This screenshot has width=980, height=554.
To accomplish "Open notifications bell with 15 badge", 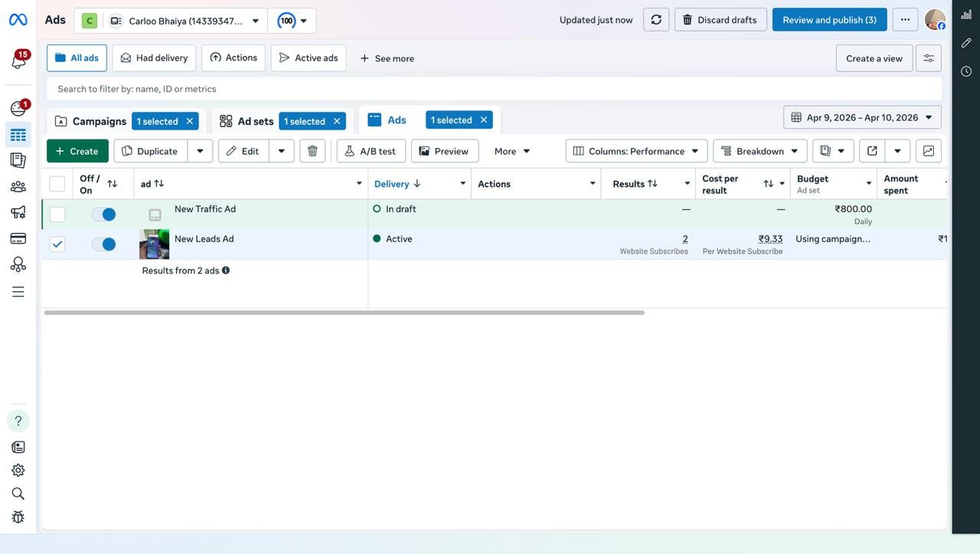I will [x=18, y=60].
